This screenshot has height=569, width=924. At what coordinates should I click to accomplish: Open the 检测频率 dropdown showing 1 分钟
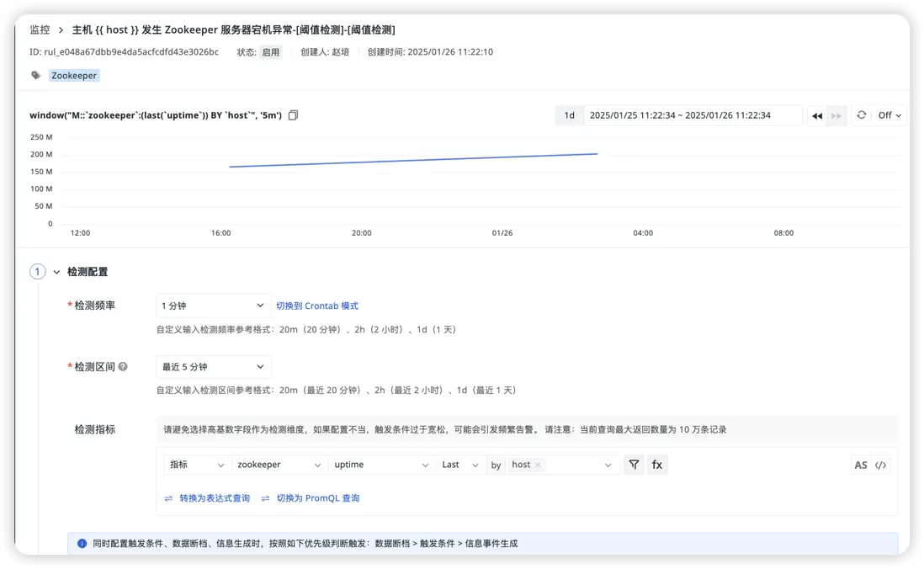(x=212, y=306)
